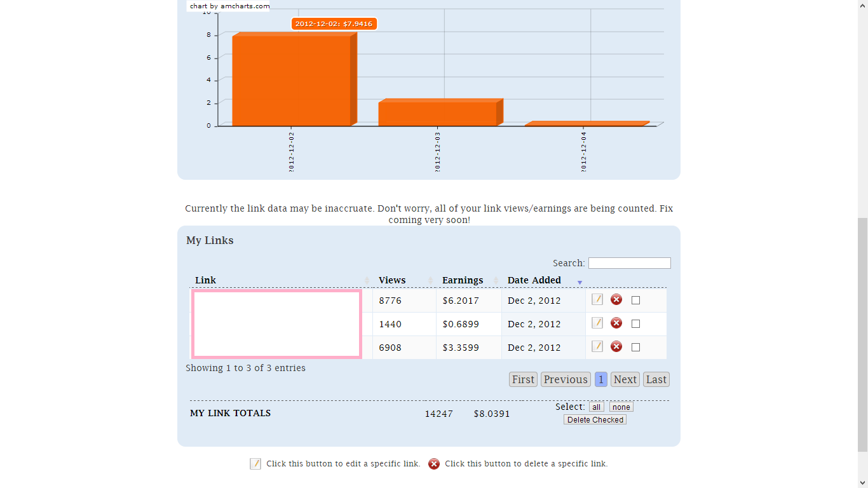Click the 2012-12-02: $7.9416 chart tooltip
This screenshot has height=488, width=868.
(334, 24)
